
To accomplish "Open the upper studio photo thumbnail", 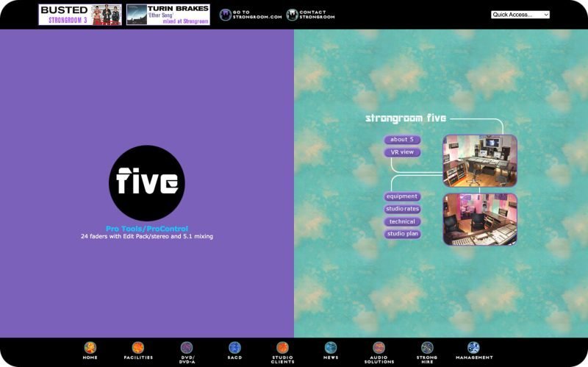I will [479, 160].
